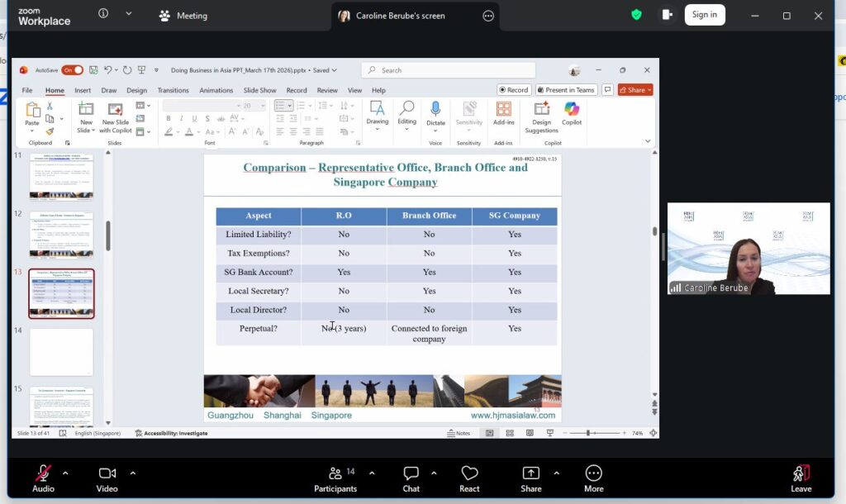Click the Zoom Share screen icon
846x504 pixels.
531,473
